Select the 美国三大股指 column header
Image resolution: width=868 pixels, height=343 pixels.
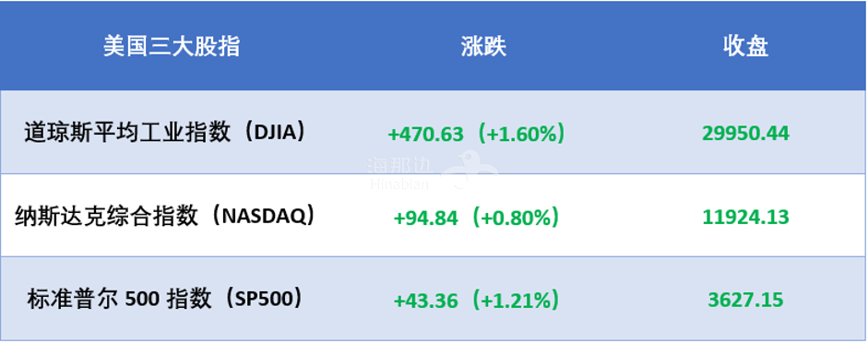pos(171,46)
